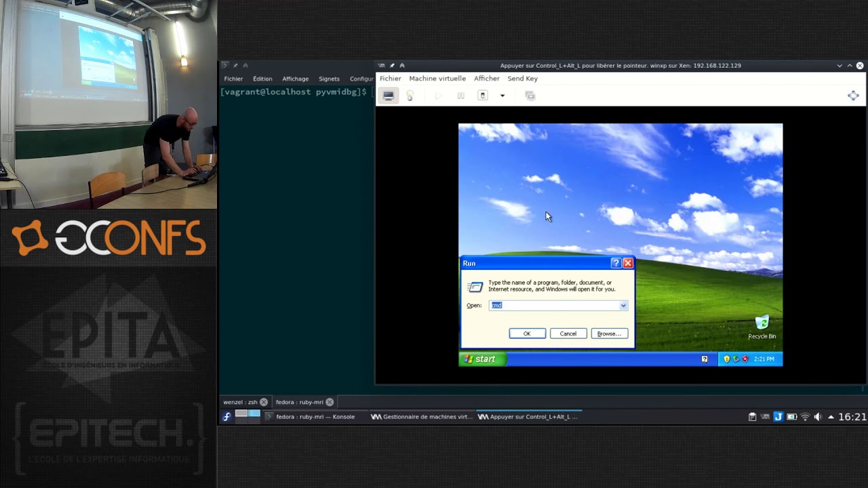The width and height of the screenshot is (868, 488).
Task: Click the red shield alert tray icon
Action: (744, 359)
